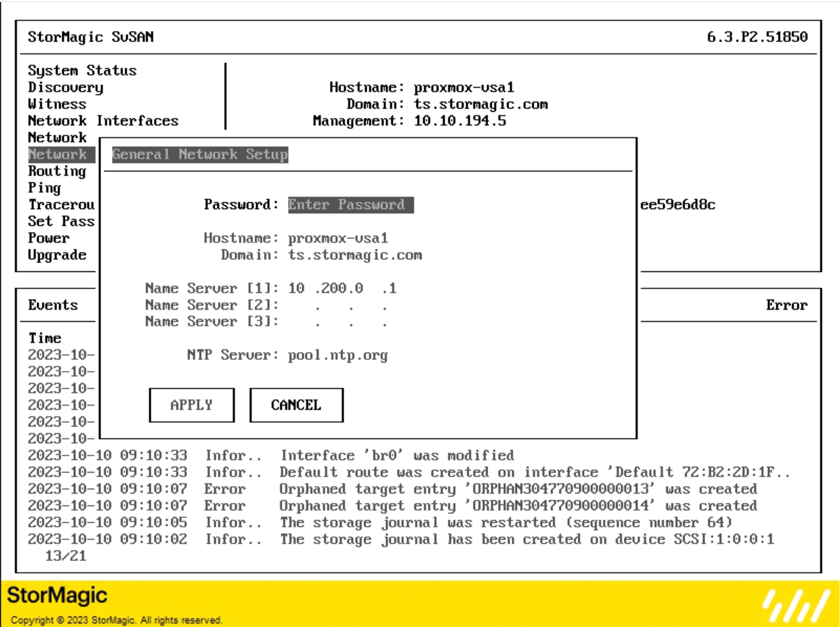
Task: Select Witness from the left menu
Action: pyautogui.click(x=57, y=104)
